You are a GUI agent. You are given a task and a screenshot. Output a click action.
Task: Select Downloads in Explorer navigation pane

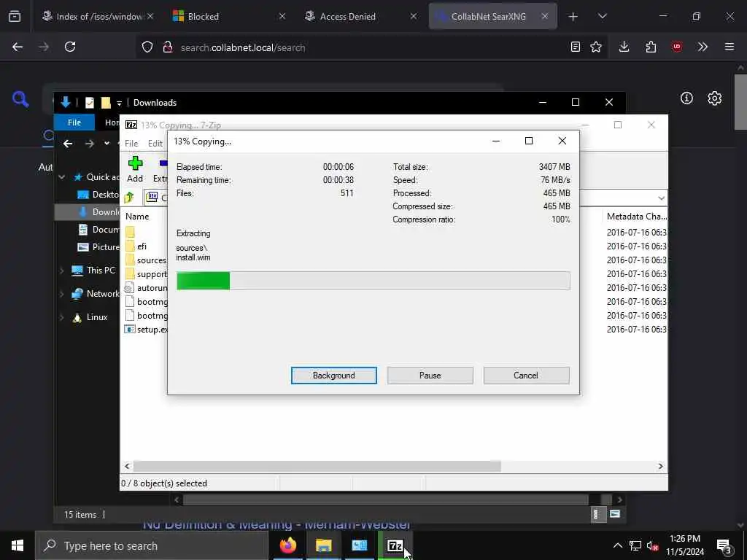pos(98,212)
